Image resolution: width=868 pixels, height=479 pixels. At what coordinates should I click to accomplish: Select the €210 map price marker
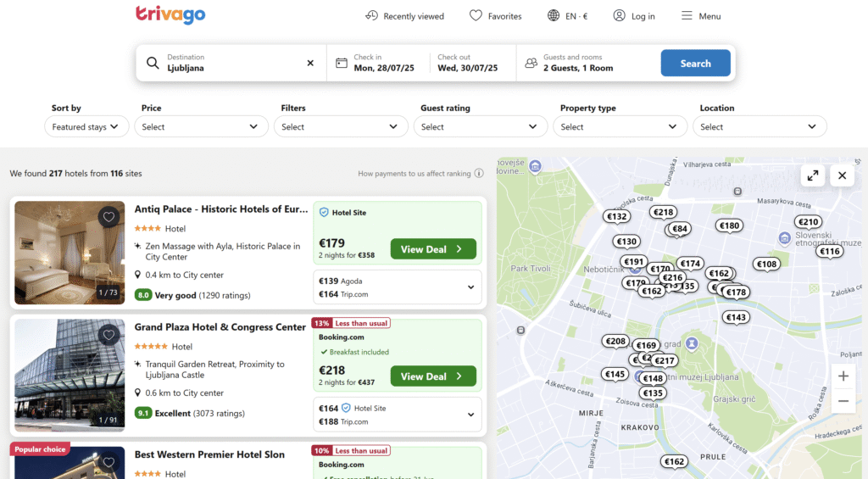point(808,222)
